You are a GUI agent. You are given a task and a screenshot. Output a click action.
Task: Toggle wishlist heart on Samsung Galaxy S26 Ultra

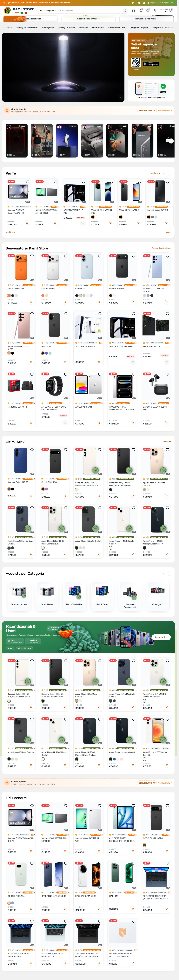tap(167, 256)
